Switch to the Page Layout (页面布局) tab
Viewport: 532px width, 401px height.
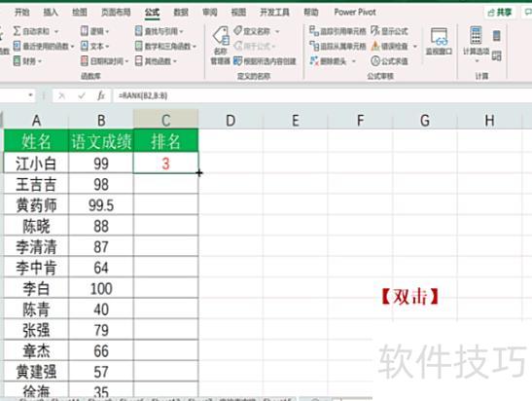click(116, 13)
